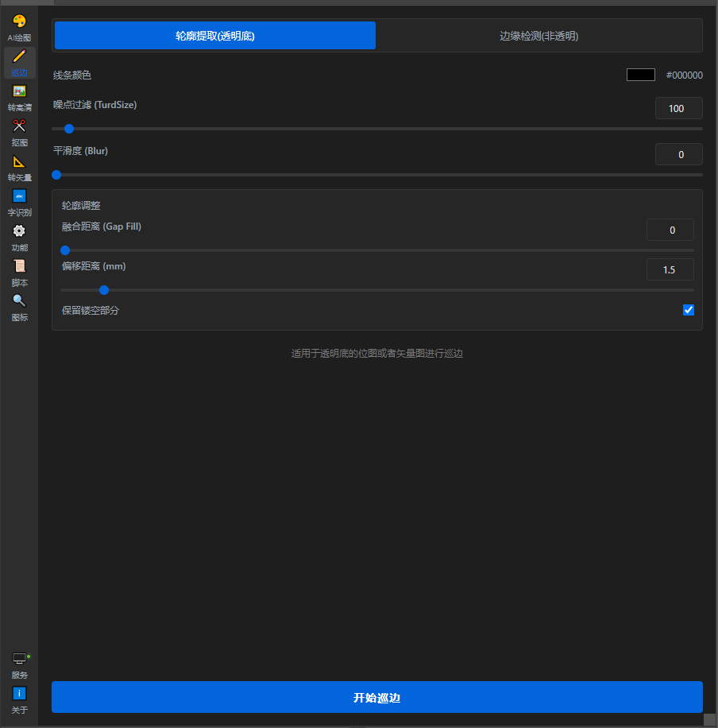Open the 转矢量 vectorize tool
718x728 pixels.
[x=19, y=162]
